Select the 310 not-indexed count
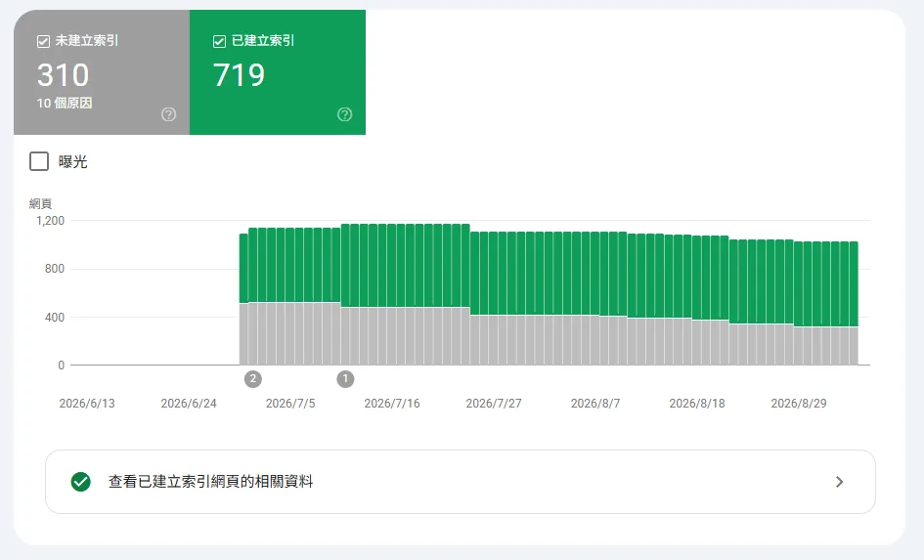The width and height of the screenshot is (924, 560). [63, 75]
